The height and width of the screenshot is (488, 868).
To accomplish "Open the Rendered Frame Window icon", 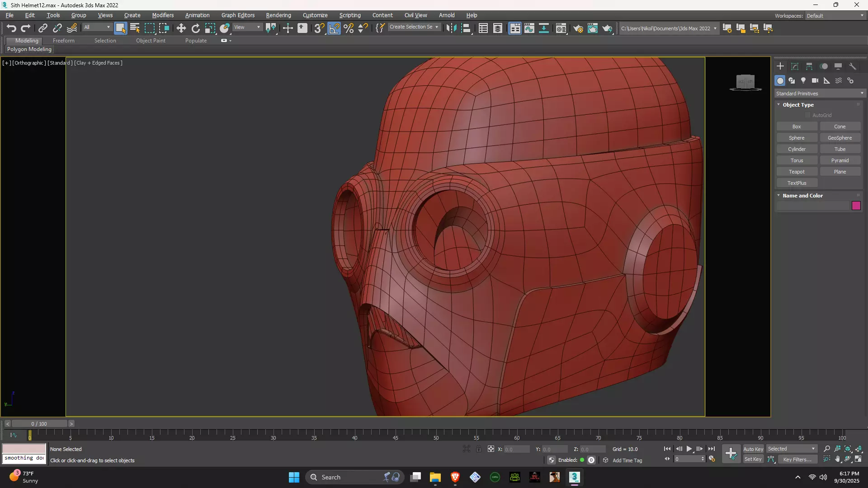I will coord(593,28).
